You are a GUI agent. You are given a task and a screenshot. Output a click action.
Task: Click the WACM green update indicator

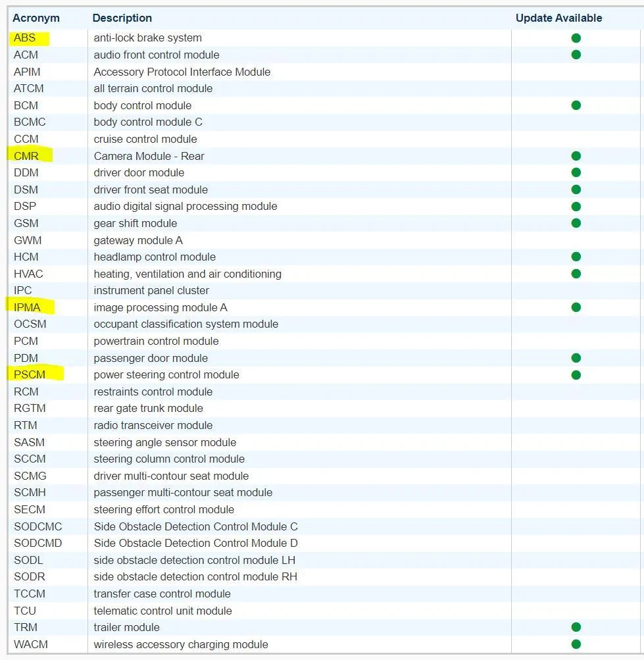click(576, 644)
